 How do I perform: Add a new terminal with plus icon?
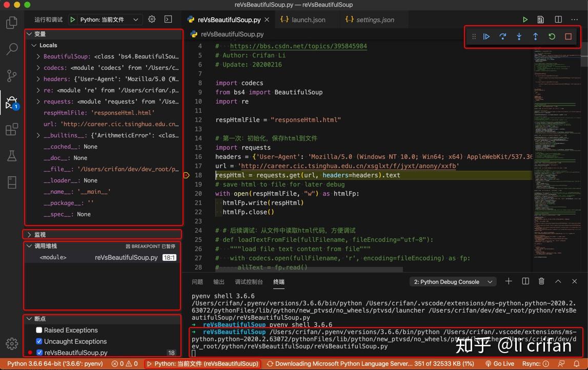pyautogui.click(x=509, y=281)
